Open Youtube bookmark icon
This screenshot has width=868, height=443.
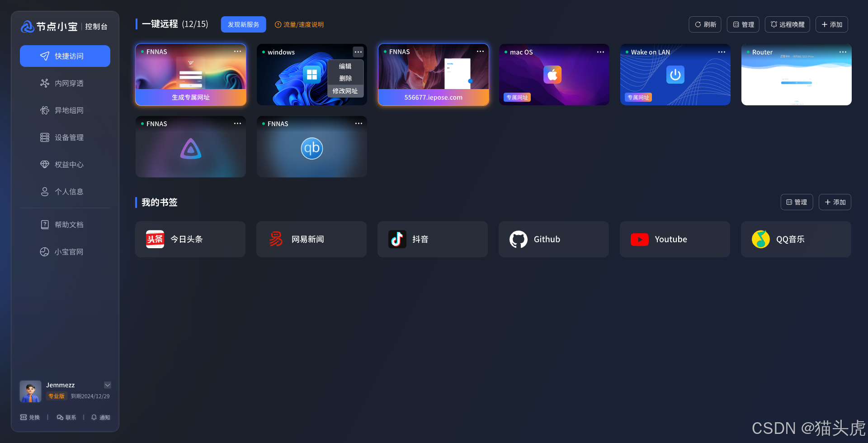coord(640,239)
